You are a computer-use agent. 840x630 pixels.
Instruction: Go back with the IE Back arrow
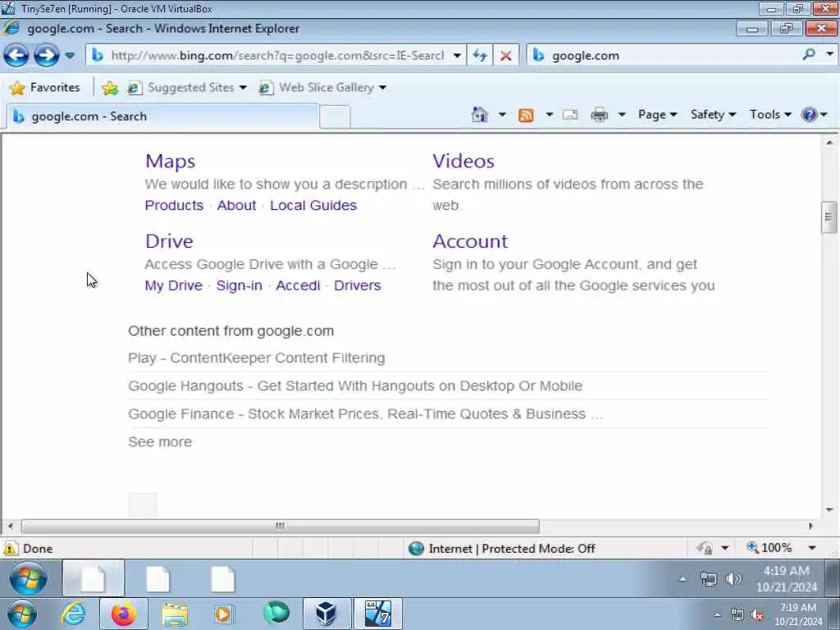point(16,55)
